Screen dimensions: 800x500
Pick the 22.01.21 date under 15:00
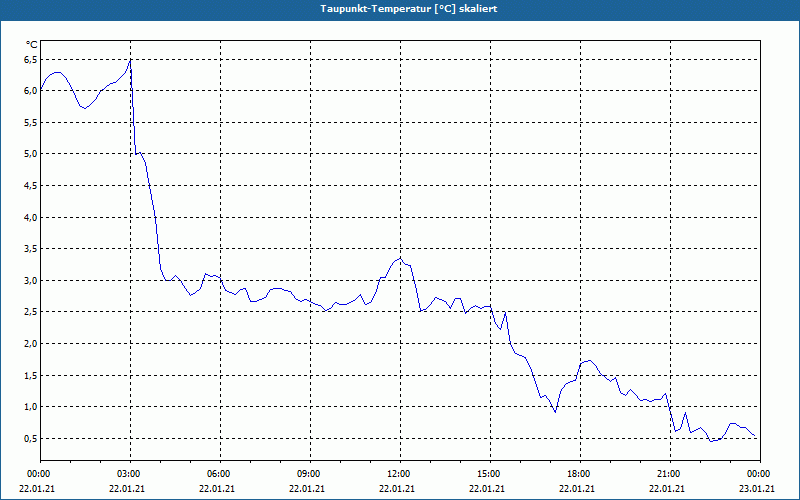[487, 489]
